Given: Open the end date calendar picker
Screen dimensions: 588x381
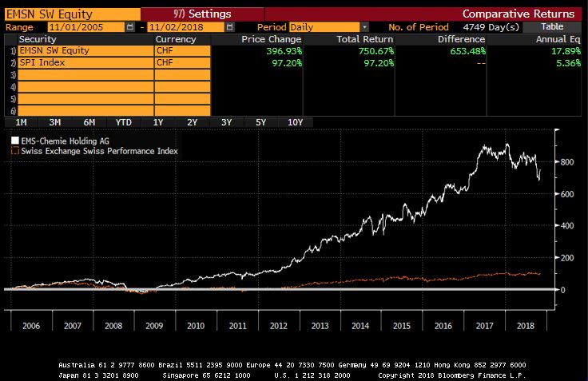Looking at the screenshot, I should click(230, 27).
